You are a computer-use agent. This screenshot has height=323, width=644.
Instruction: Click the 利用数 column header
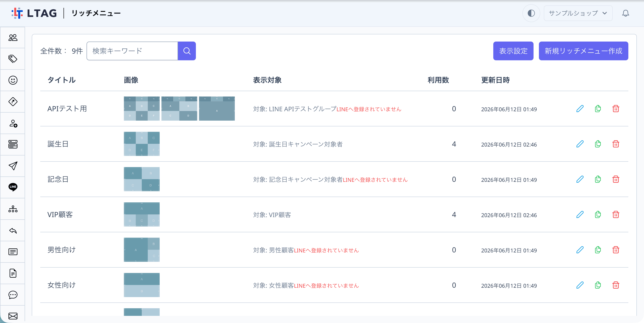tap(438, 80)
